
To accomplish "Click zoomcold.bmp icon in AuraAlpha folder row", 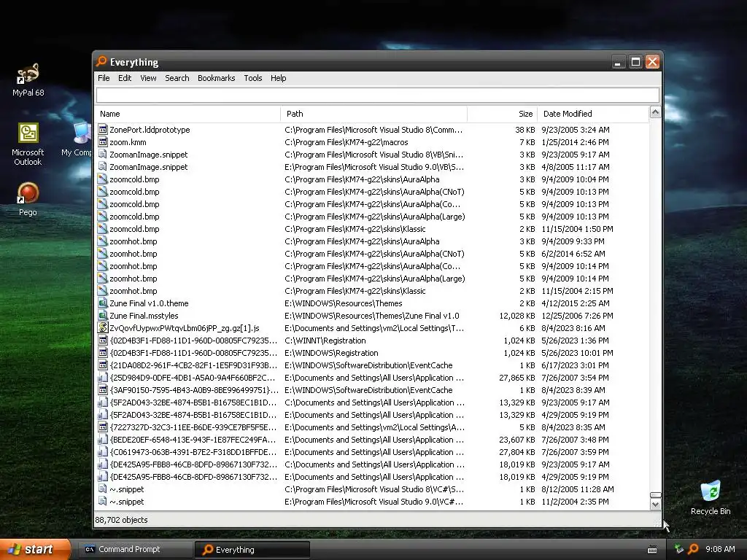I will [102, 179].
